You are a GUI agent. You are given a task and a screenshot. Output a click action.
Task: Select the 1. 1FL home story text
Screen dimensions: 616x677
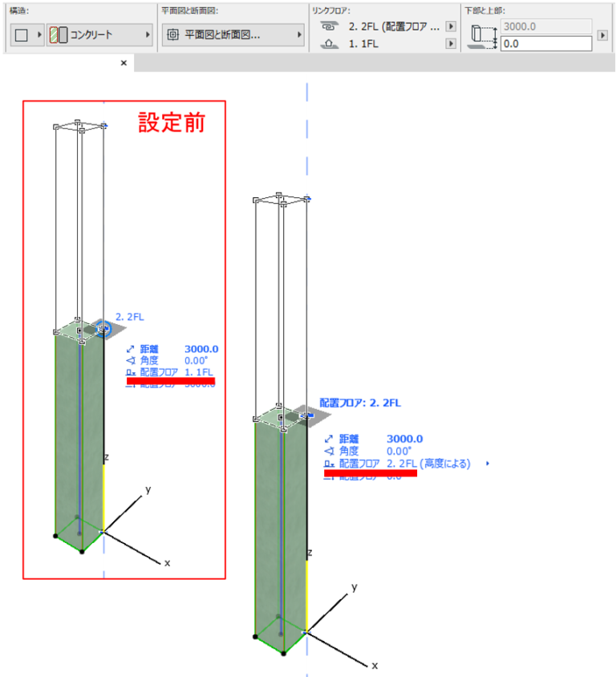[363, 43]
